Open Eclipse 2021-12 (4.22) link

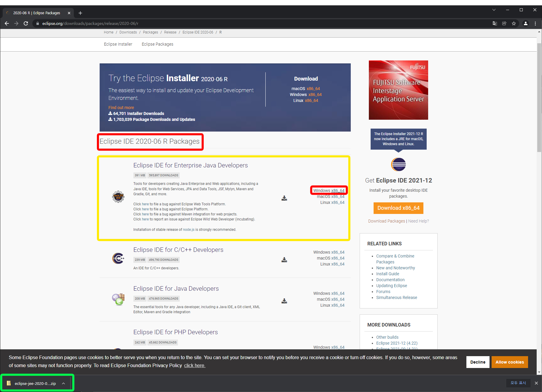point(397,343)
